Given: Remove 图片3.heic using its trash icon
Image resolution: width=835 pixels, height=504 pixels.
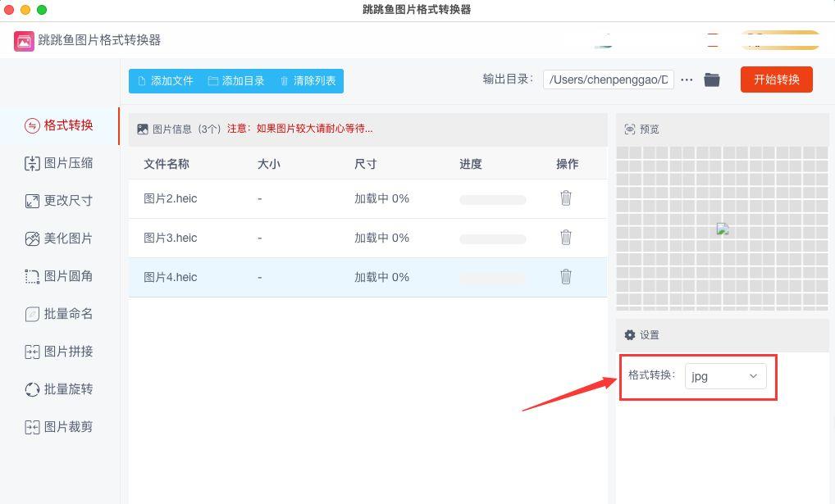Looking at the screenshot, I should pos(566,238).
